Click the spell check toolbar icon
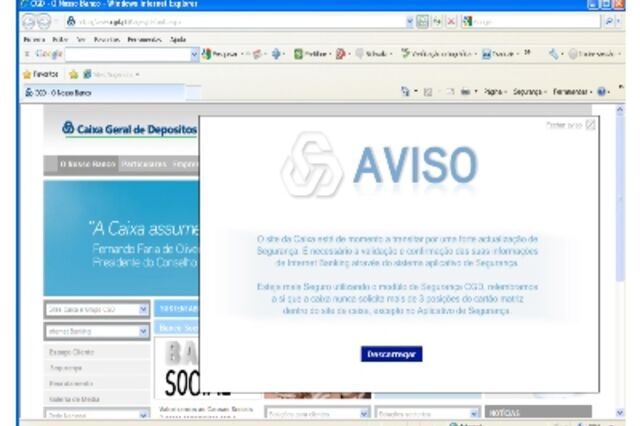640x426 pixels. [405, 53]
